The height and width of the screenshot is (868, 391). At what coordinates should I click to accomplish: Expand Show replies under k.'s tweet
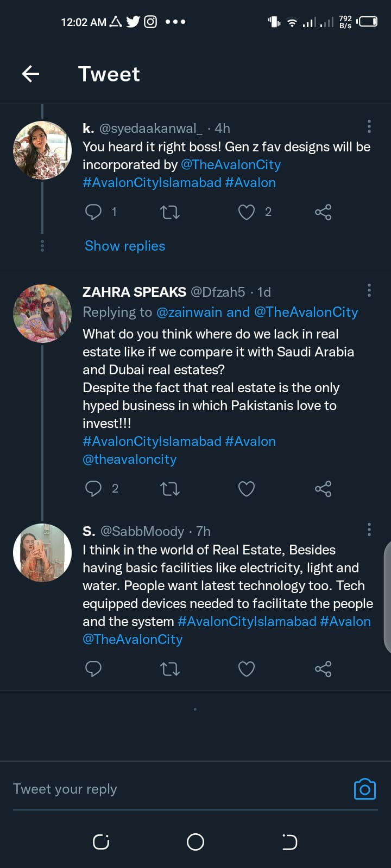tap(125, 246)
